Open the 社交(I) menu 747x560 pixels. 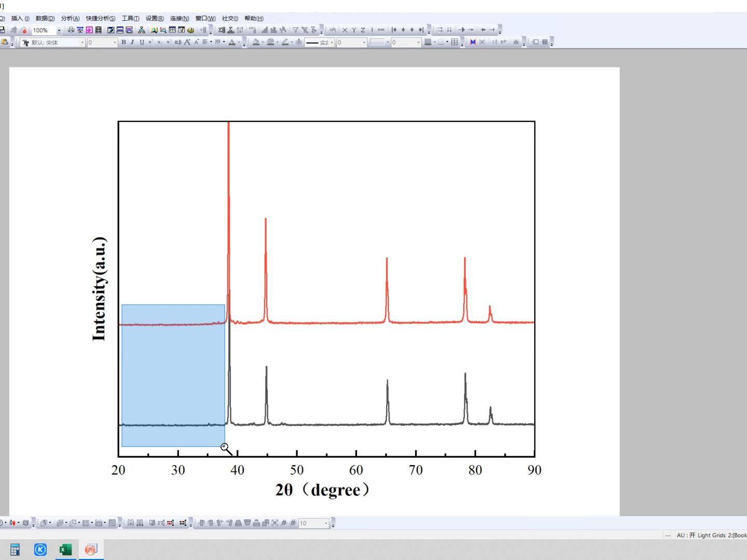230,18
